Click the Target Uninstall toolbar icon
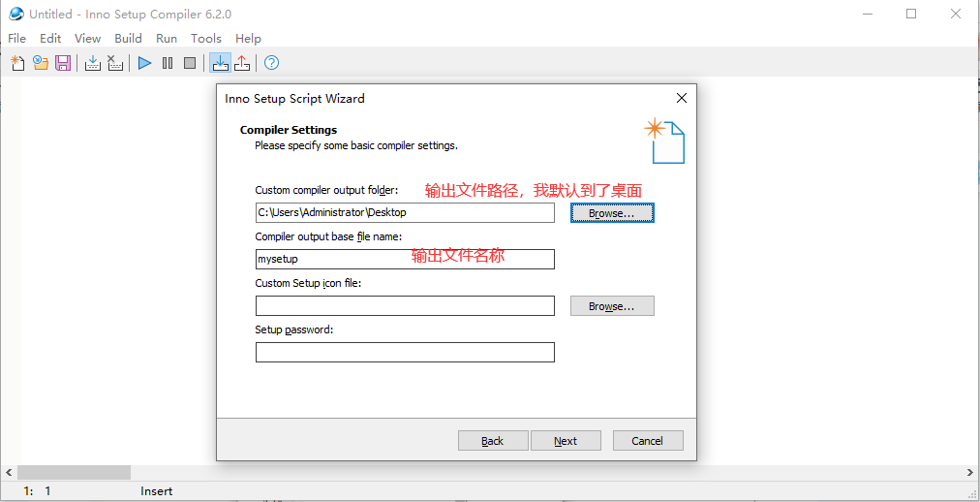This screenshot has height=502, width=980. pos(242,63)
